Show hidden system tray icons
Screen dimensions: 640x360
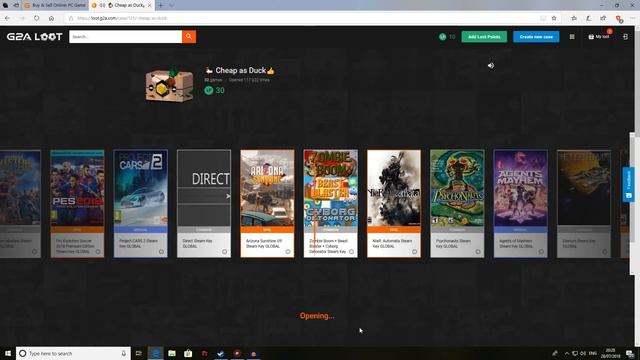pos(567,353)
